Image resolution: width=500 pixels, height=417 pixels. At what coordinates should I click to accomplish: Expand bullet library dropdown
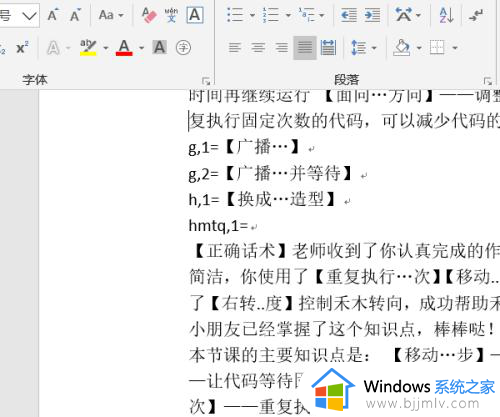tap(252, 15)
